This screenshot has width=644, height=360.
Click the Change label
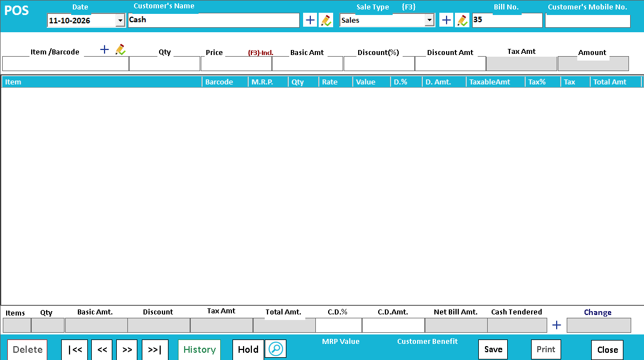pos(598,312)
